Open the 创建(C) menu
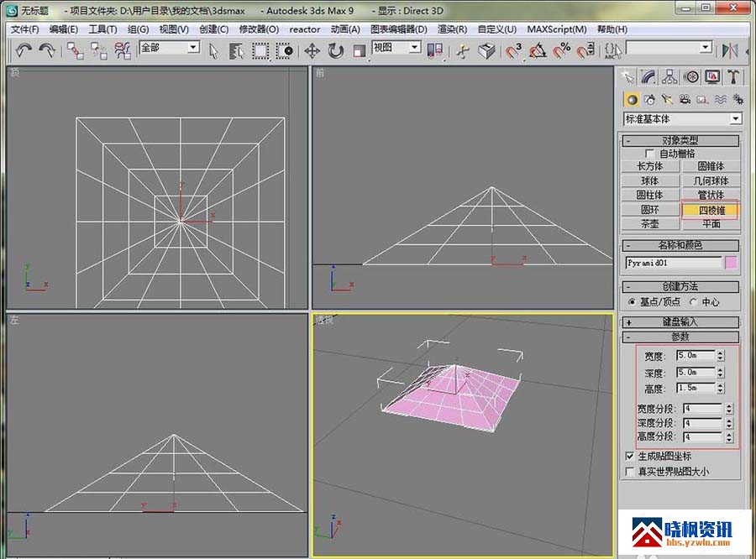 coord(214,29)
